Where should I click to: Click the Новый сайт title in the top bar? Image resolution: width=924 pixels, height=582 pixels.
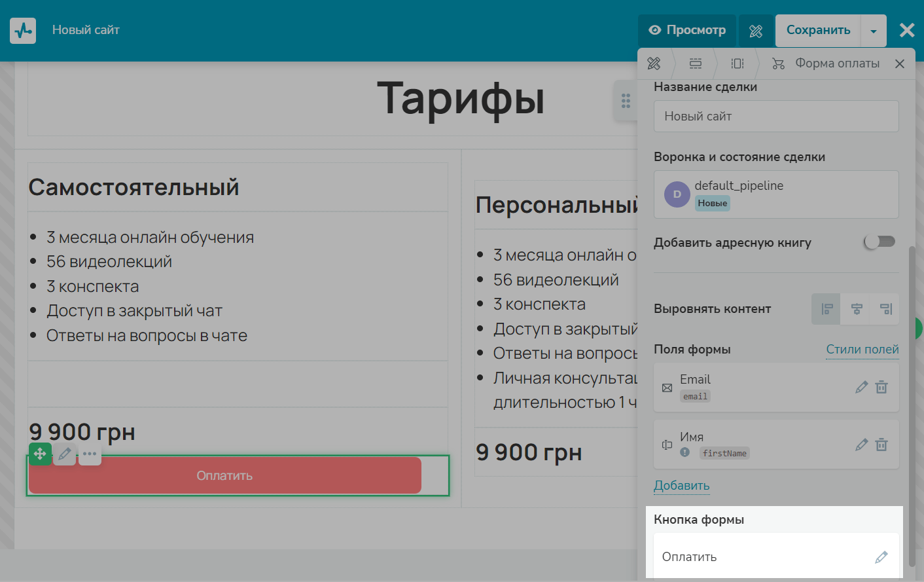coord(86,30)
